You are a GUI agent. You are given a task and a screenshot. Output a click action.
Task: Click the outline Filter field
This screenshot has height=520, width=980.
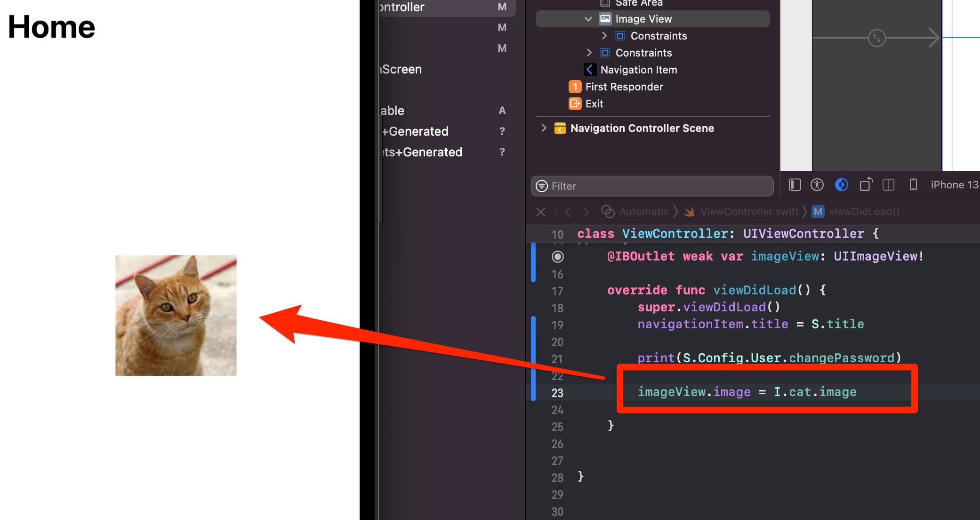652,186
